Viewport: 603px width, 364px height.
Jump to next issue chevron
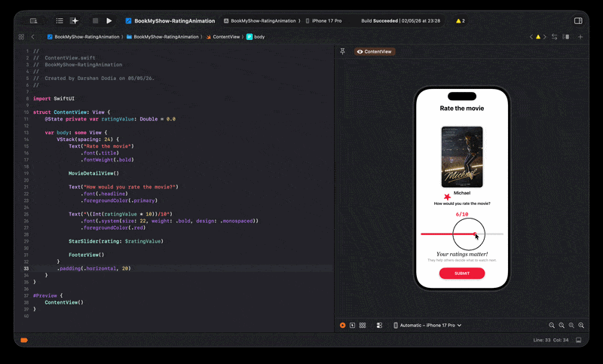(544, 37)
